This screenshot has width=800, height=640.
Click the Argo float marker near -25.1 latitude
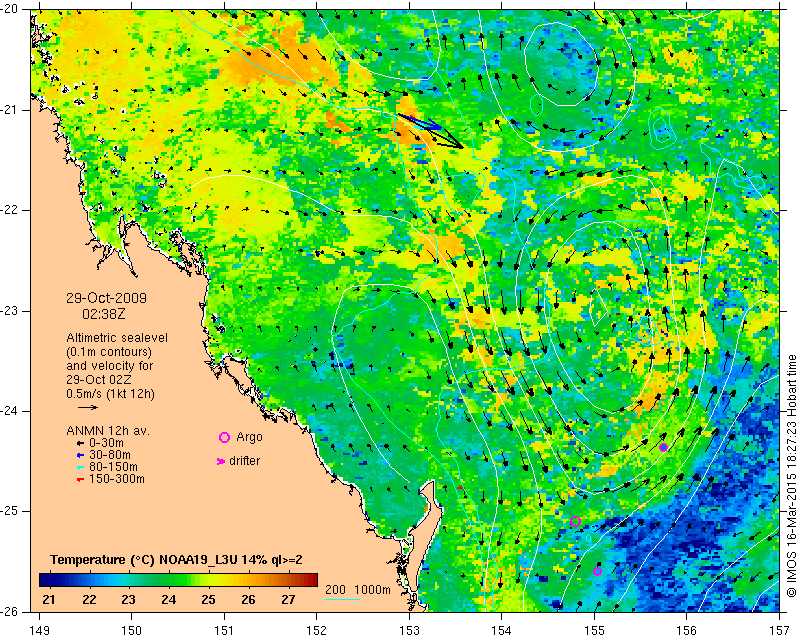pos(576,522)
